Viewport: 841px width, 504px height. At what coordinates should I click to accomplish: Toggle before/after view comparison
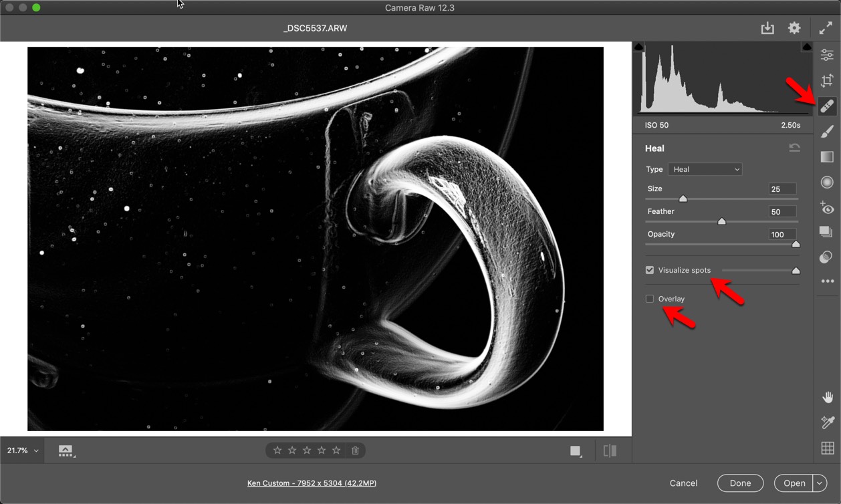610,451
